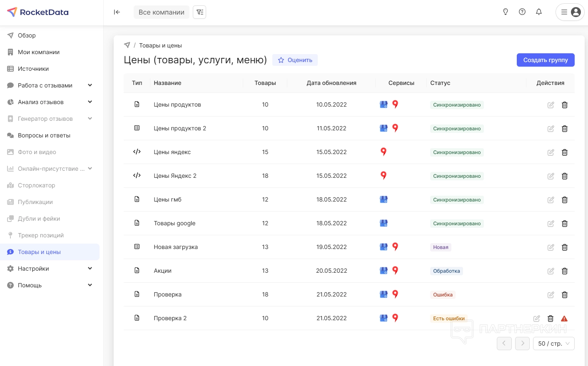Screen dimensions: 588x366
Task: Open the user profile menu in header
Action: (x=570, y=12)
